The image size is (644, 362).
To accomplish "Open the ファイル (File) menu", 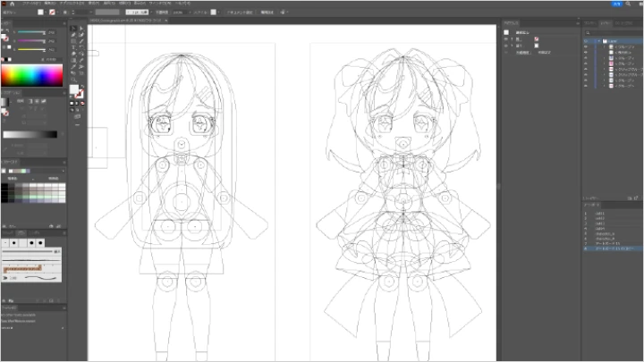I will pyautogui.click(x=31, y=4).
